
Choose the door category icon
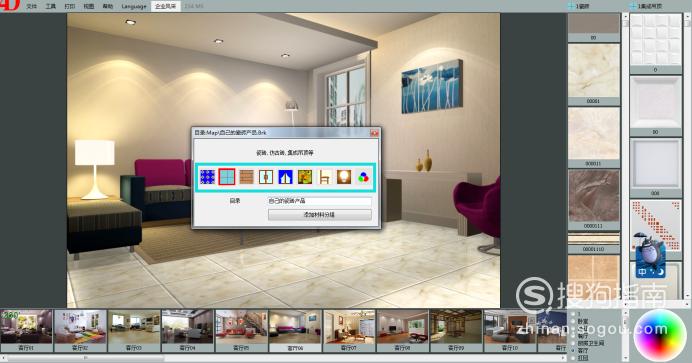coord(266,177)
